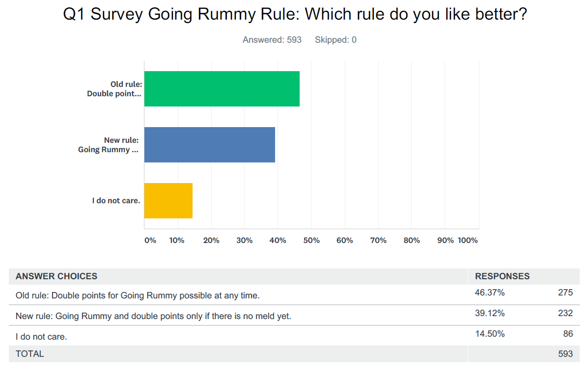Screen dimensions: 588x372
Task: Click the 14.50% response value
Action: click(490, 334)
